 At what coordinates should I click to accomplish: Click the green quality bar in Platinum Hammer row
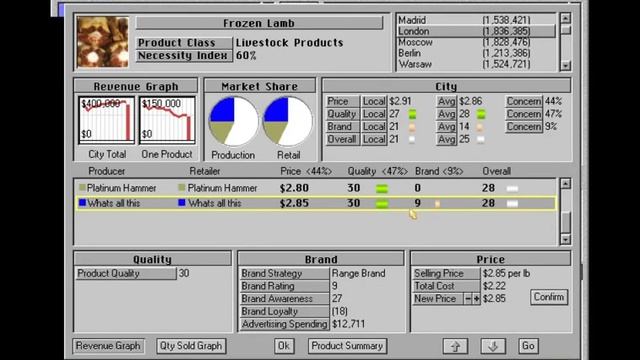pos(382,189)
